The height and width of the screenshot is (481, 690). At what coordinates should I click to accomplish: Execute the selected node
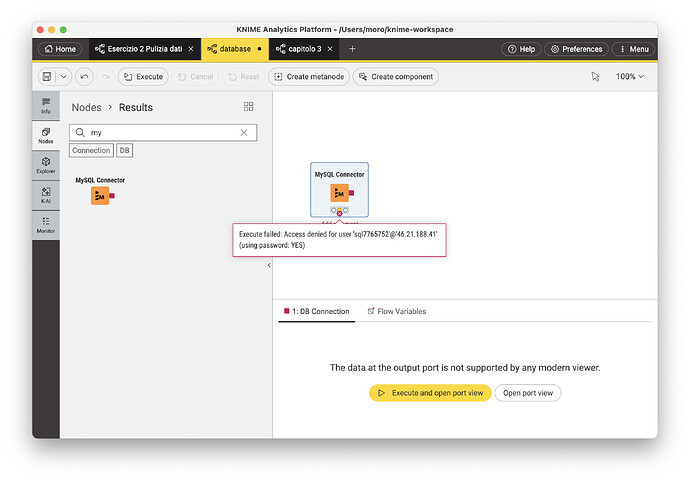[143, 77]
